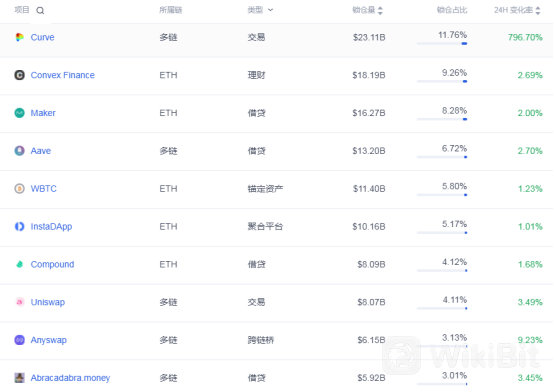The height and width of the screenshot is (392, 554).
Task: Open the Curve project link
Action: click(x=42, y=37)
